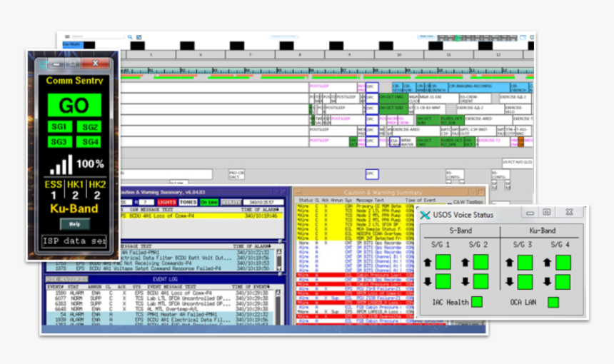Click the S/G 3 uplink arrow icon

(x=509, y=262)
